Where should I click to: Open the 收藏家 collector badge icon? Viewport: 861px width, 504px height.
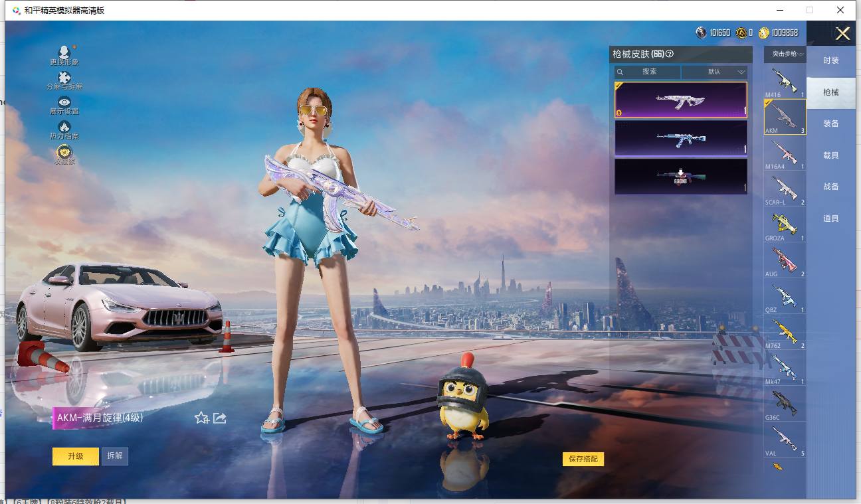(x=64, y=152)
